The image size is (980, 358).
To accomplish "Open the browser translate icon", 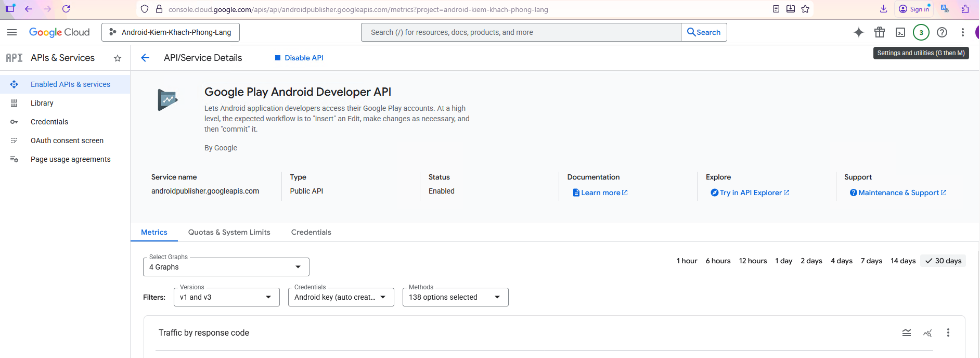I will click(945, 9).
